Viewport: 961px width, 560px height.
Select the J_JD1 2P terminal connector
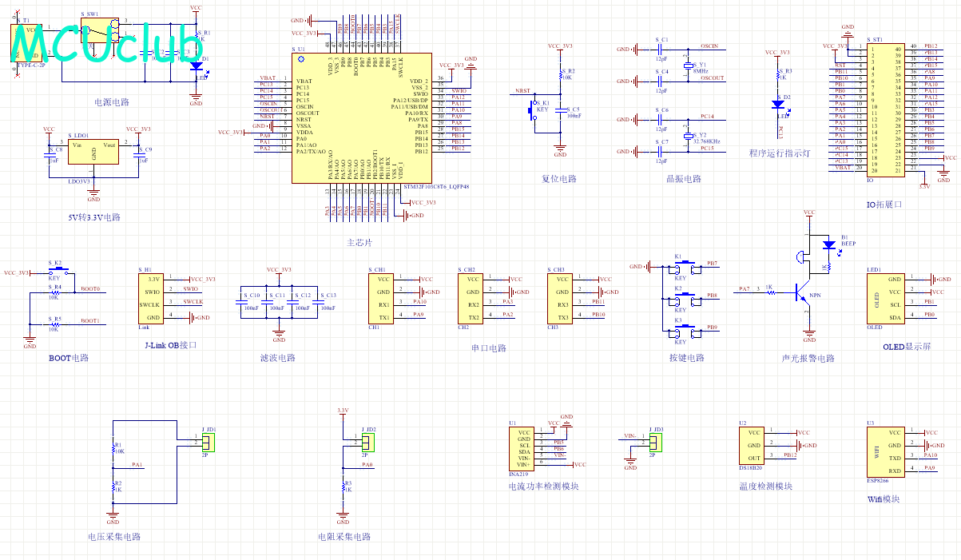(208, 440)
